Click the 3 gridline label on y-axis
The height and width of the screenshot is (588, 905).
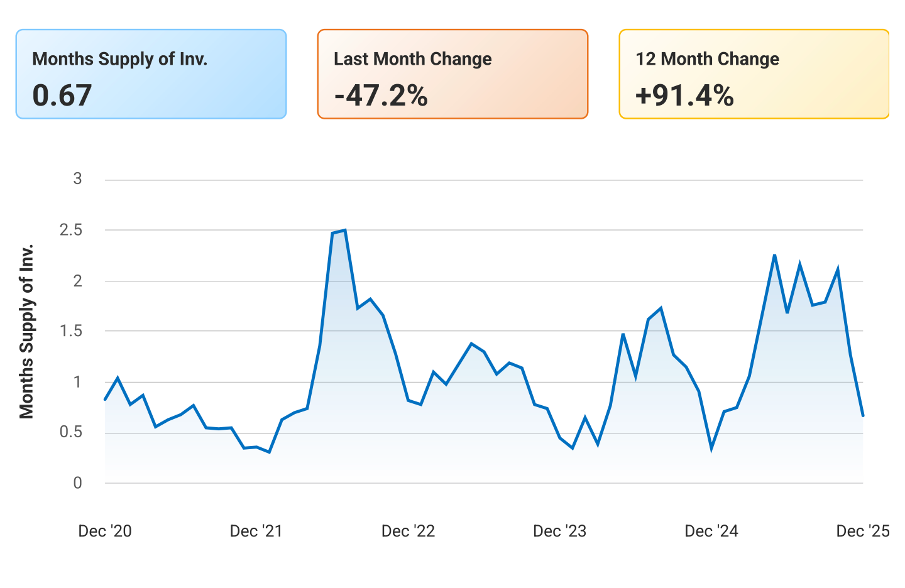point(77,178)
